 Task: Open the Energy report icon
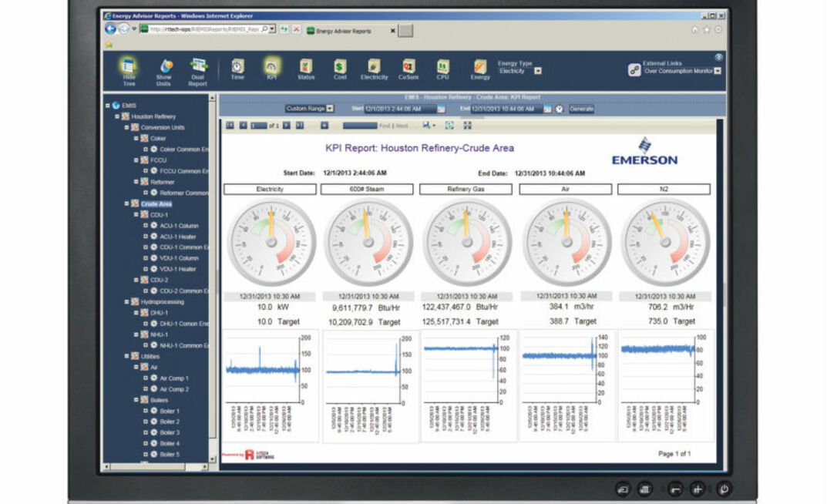point(480,68)
